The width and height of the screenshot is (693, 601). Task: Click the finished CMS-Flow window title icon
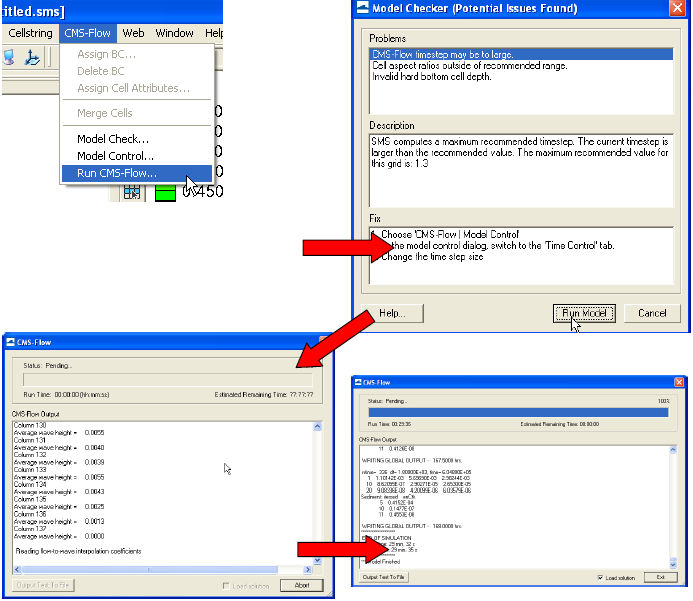click(358, 382)
